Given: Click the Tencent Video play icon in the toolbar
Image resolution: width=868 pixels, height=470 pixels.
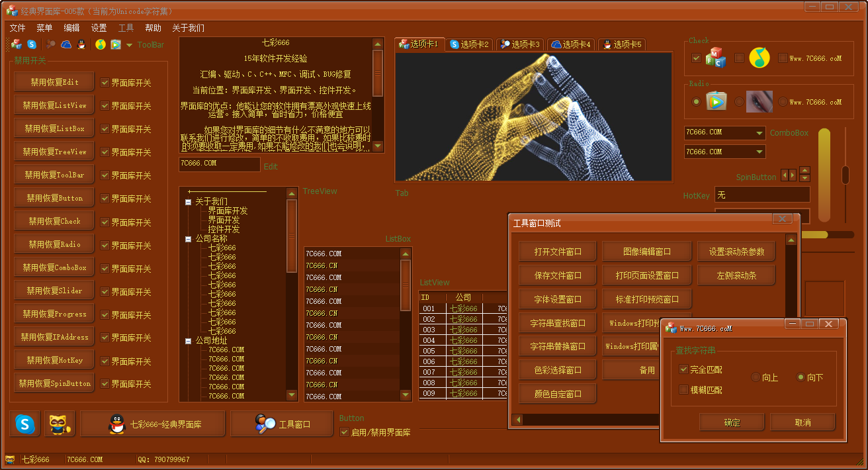Looking at the screenshot, I should tap(116, 45).
